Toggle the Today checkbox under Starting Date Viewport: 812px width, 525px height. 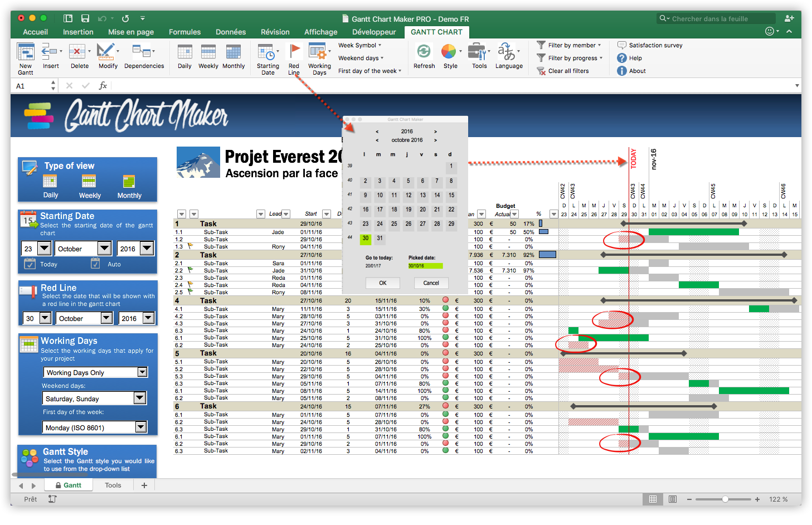click(x=30, y=264)
